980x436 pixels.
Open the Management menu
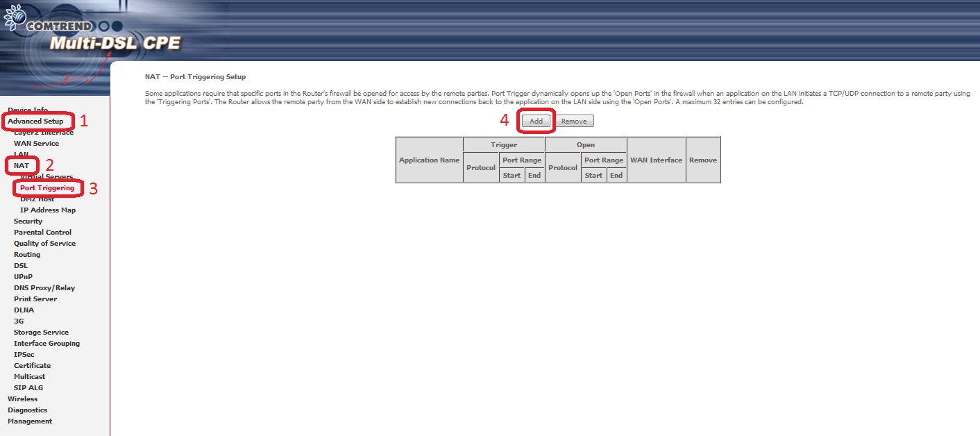click(30, 421)
